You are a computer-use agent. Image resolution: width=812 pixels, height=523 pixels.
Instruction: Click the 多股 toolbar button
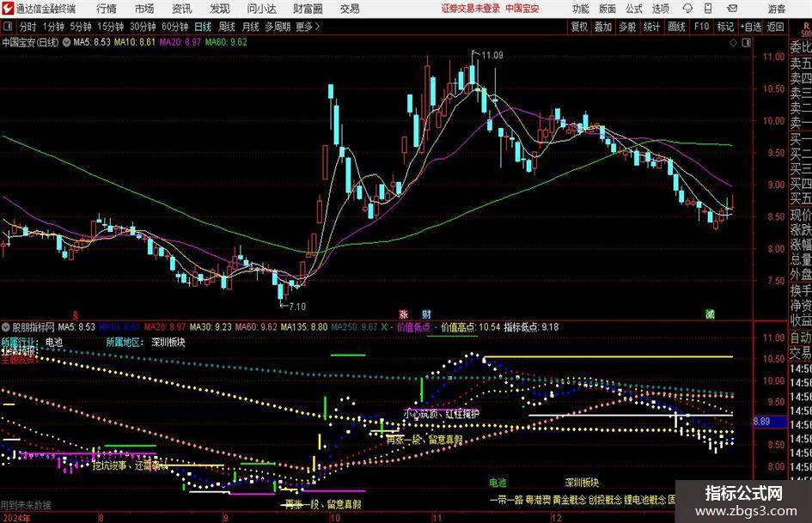pos(627,27)
